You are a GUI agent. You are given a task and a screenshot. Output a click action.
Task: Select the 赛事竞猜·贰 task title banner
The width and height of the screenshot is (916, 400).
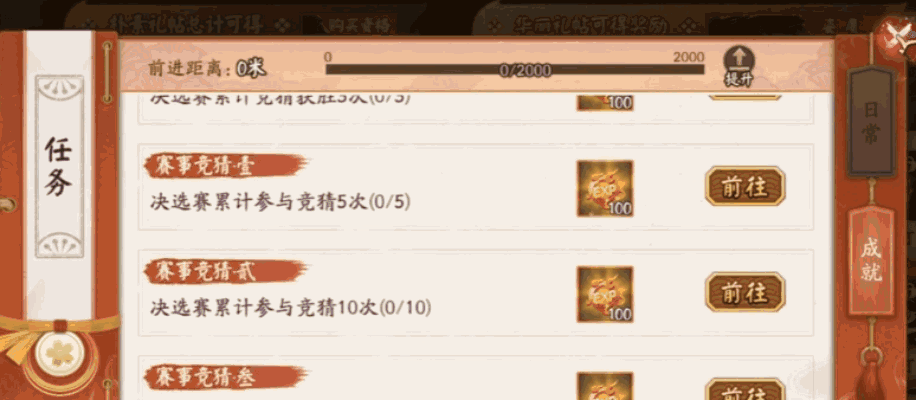(225, 272)
